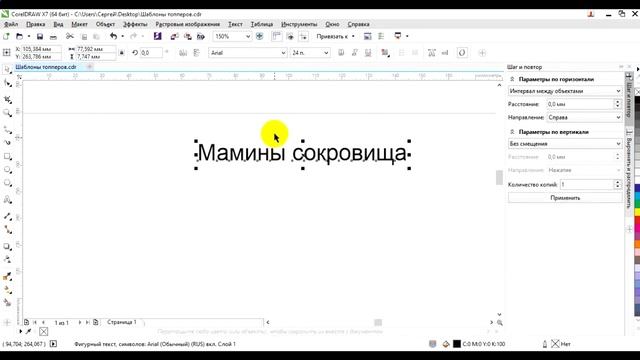Select the Shape tool in the toolbox
This screenshot has height=360, width=640.
coord(7,84)
